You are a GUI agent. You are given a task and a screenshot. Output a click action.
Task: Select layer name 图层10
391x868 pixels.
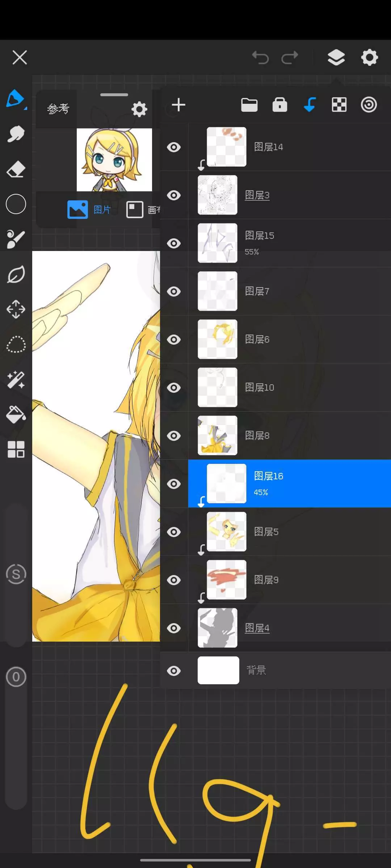coord(260,388)
